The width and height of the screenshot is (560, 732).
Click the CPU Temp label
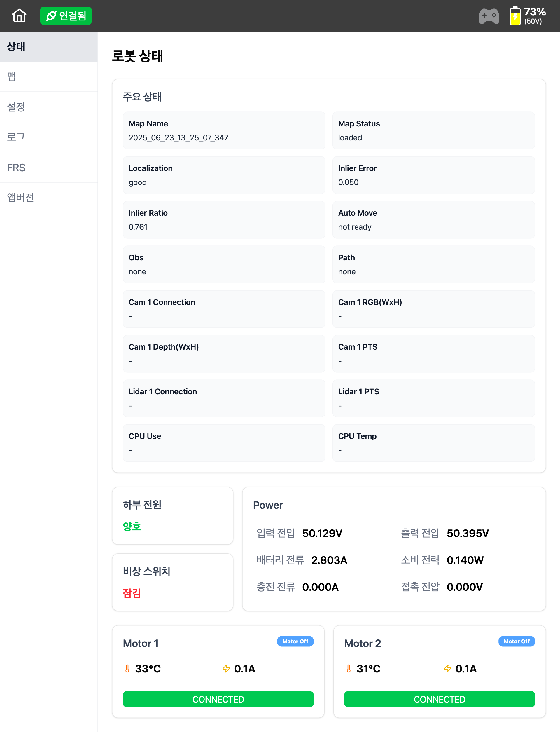[x=357, y=436]
